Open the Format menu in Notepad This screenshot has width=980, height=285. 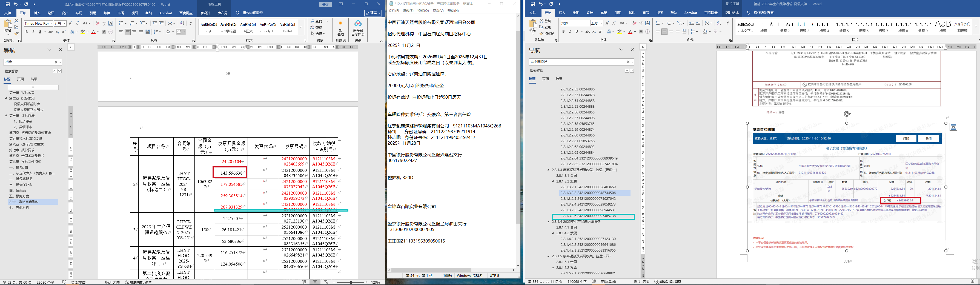tap(423, 11)
